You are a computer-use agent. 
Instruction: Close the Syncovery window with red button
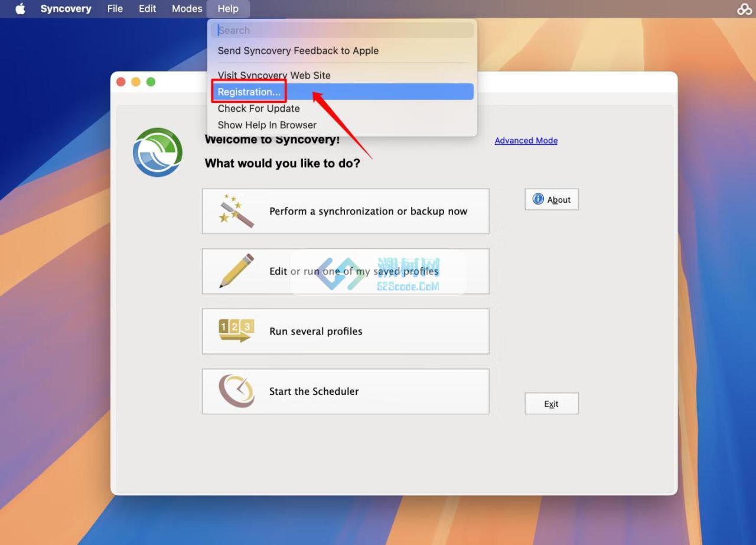pyautogui.click(x=121, y=82)
